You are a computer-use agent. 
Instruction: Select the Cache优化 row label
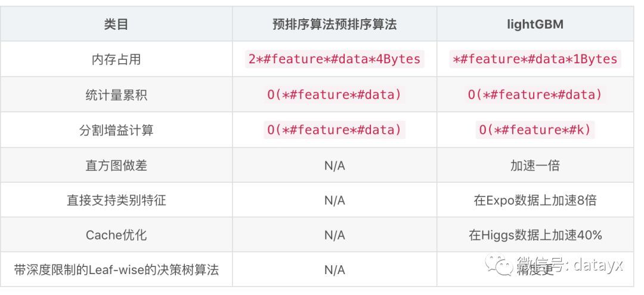click(116, 235)
